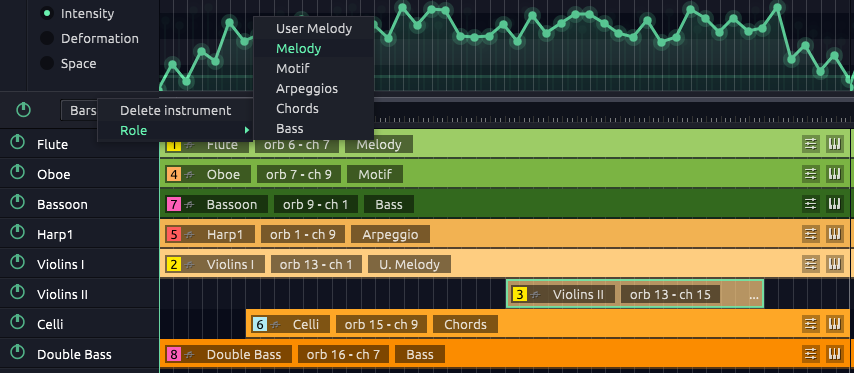Open piano keys icon on Celli track
The height and width of the screenshot is (373, 854).
834,324
